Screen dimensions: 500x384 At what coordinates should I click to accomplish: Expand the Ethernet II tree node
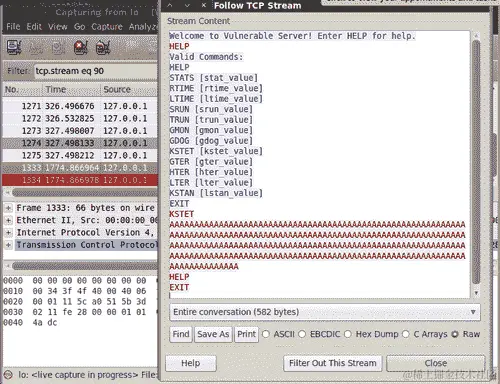coord(8,220)
